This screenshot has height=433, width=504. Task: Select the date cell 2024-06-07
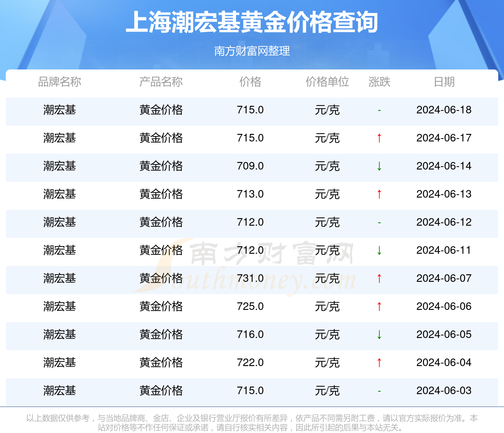point(444,278)
